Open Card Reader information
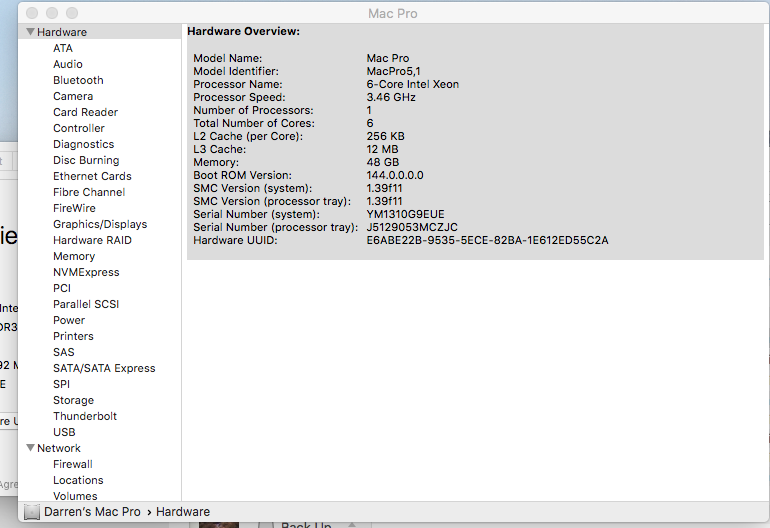 tap(85, 112)
